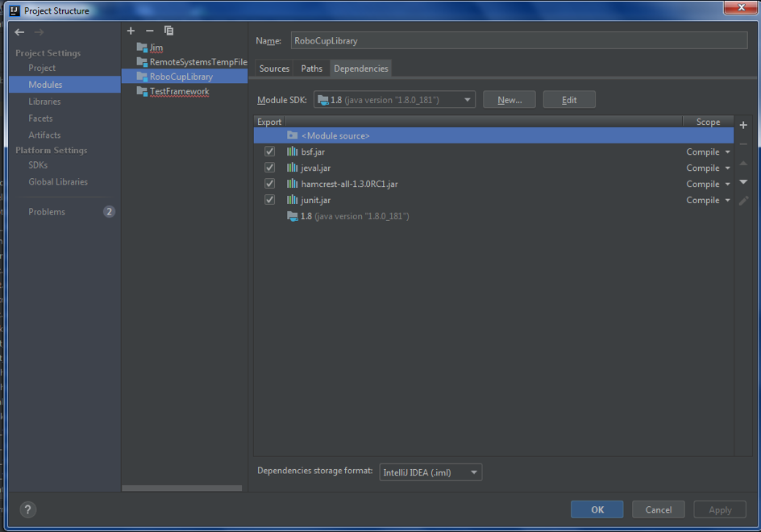761x532 pixels.
Task: Click the Cancel button
Action: click(659, 509)
